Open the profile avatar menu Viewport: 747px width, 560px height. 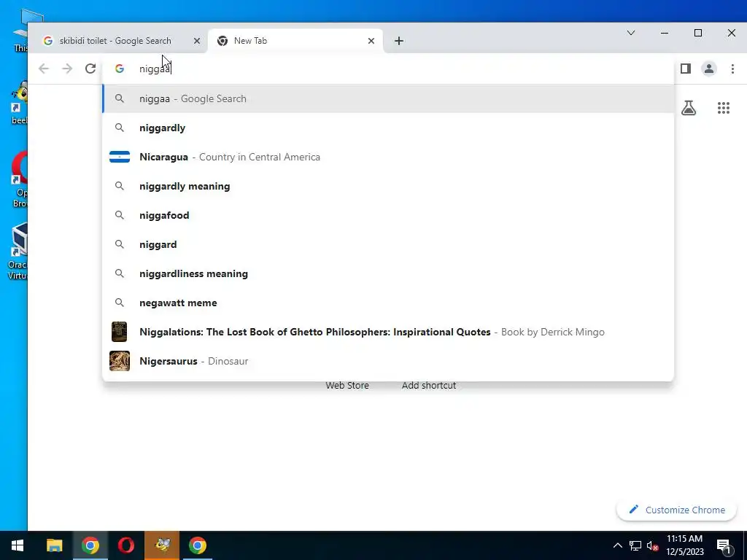[x=709, y=69]
